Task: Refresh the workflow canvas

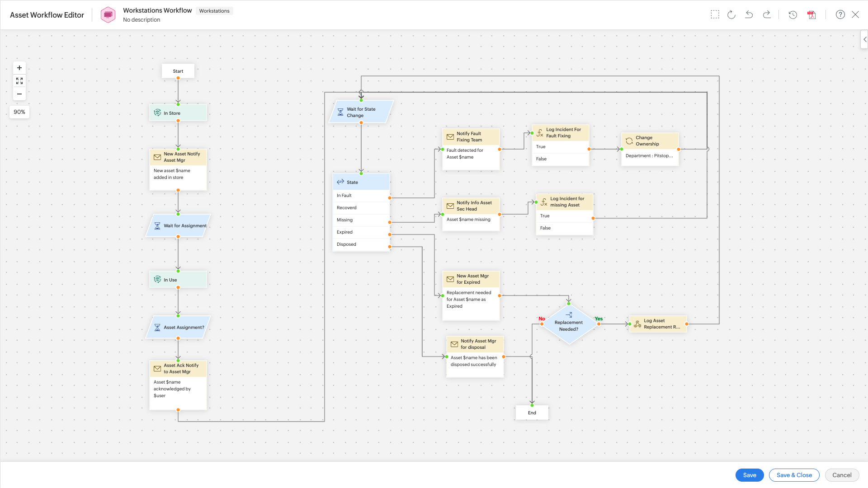Action: 731,14
